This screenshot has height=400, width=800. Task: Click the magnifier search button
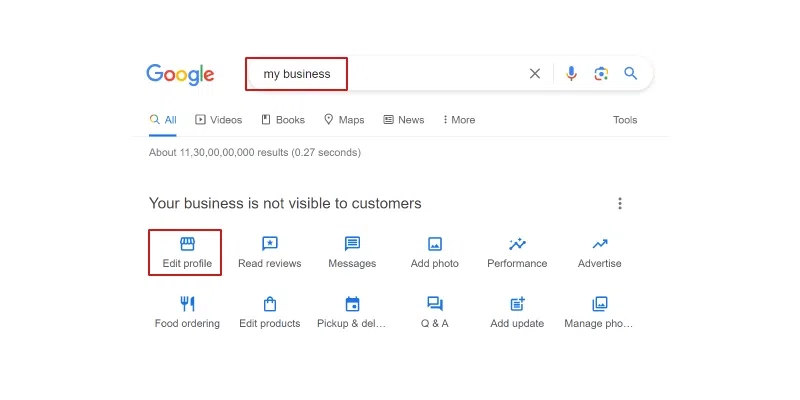[631, 73]
